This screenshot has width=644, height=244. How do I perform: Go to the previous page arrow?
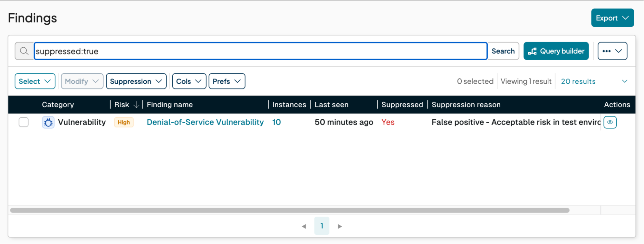(304, 226)
